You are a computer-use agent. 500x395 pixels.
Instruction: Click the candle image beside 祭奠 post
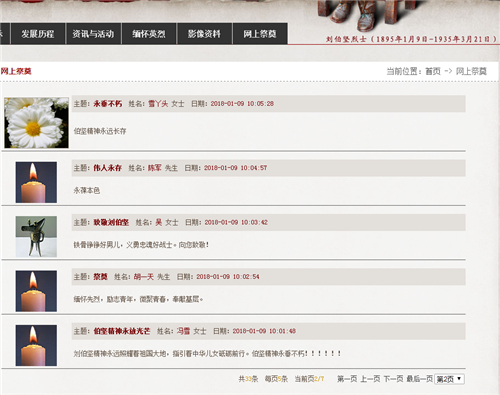tap(36, 291)
